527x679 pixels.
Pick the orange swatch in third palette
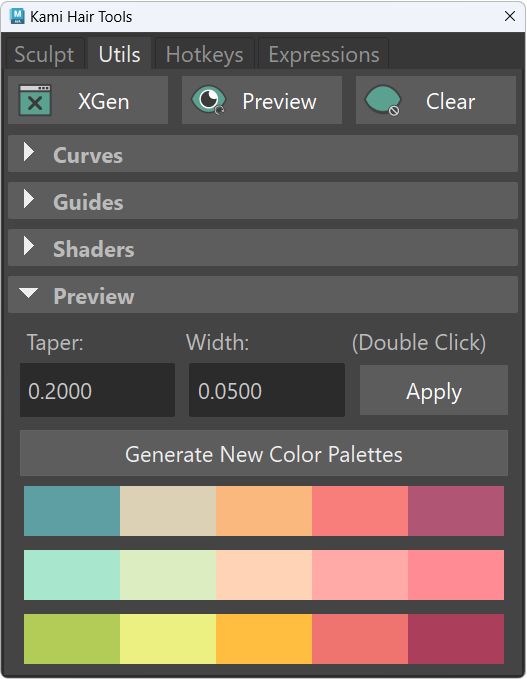264,639
